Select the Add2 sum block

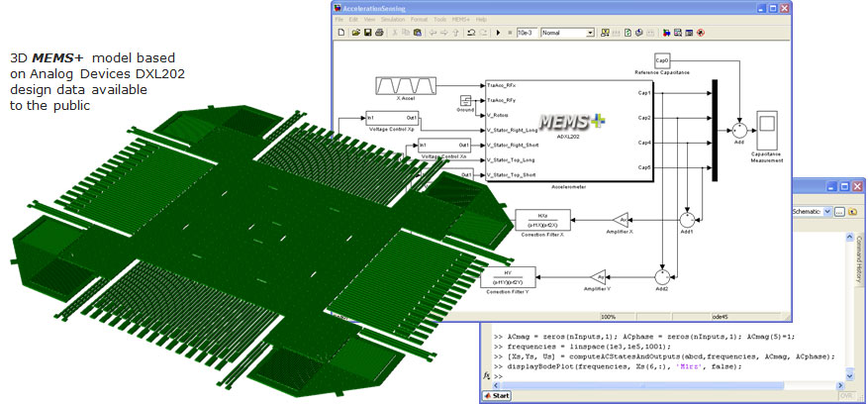(662, 276)
